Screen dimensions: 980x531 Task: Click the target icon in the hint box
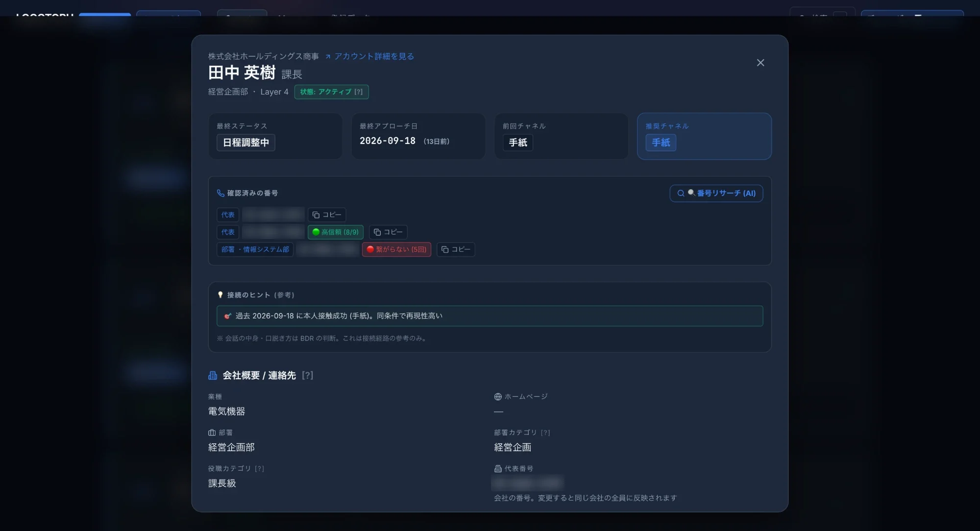[227, 316]
